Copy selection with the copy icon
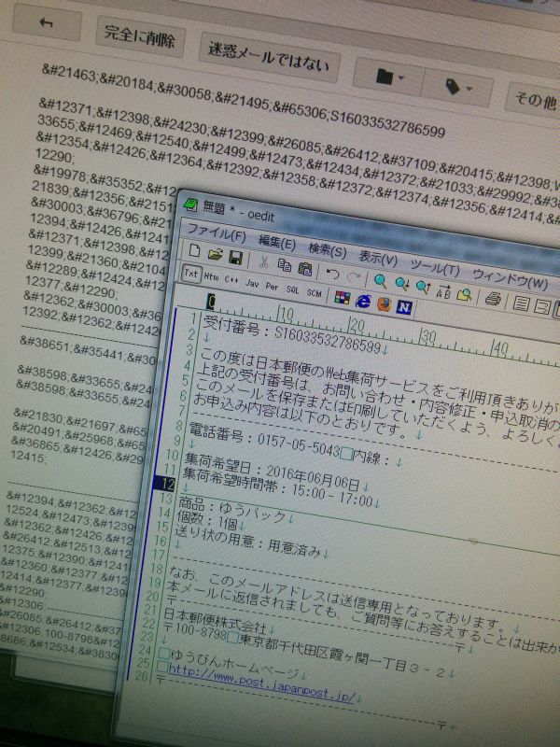The image size is (560, 747). point(285,265)
